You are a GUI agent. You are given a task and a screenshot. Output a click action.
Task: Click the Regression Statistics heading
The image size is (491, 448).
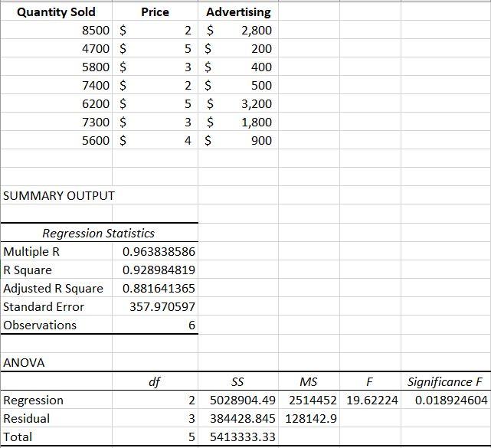pyautogui.click(x=99, y=234)
